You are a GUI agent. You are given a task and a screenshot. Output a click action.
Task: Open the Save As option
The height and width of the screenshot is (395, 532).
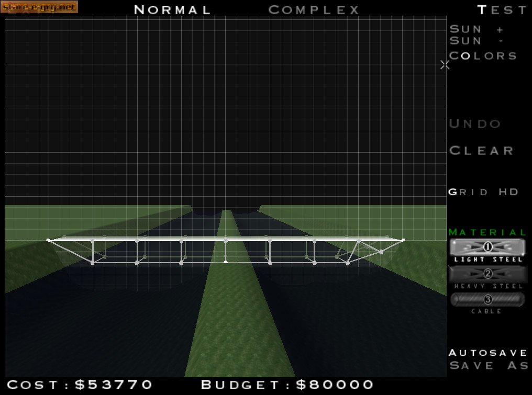coord(488,366)
